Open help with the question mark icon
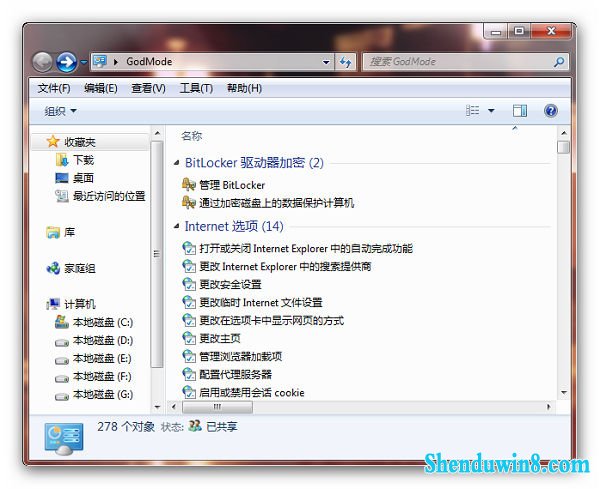Screen dimensions: 600x489 point(551,111)
